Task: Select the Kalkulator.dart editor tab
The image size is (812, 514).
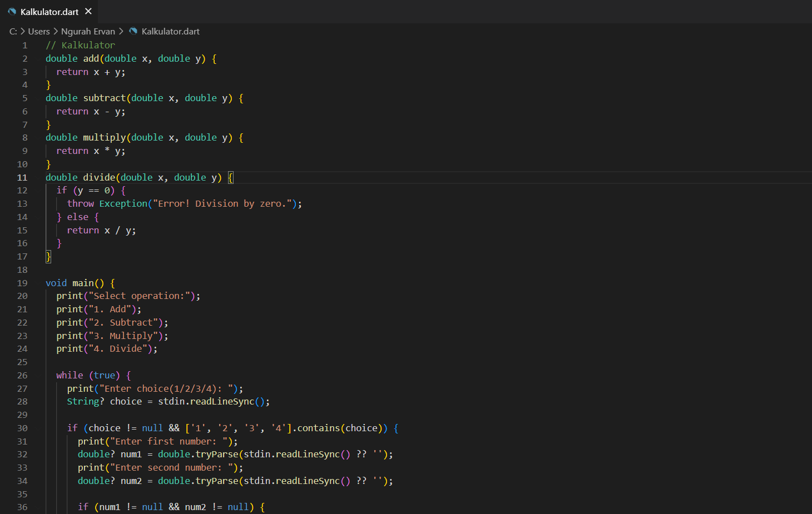Action: [x=49, y=12]
